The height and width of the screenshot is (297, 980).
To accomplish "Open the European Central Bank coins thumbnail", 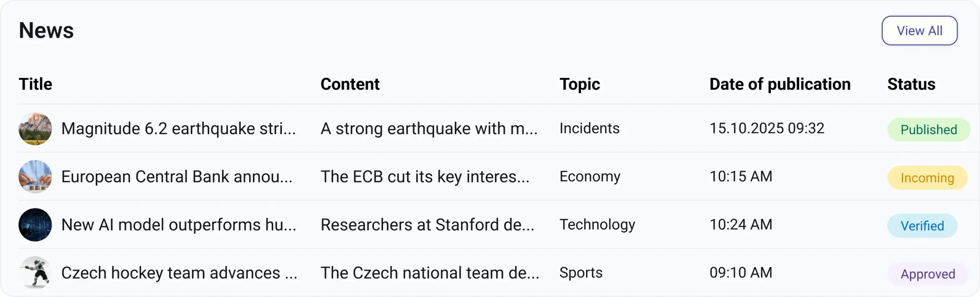I will point(35,177).
